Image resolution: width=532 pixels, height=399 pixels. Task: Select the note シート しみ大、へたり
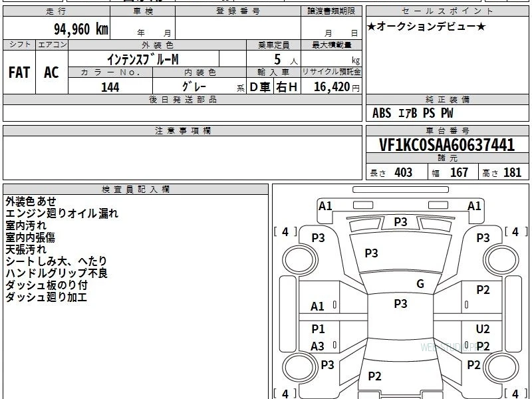(x=57, y=261)
